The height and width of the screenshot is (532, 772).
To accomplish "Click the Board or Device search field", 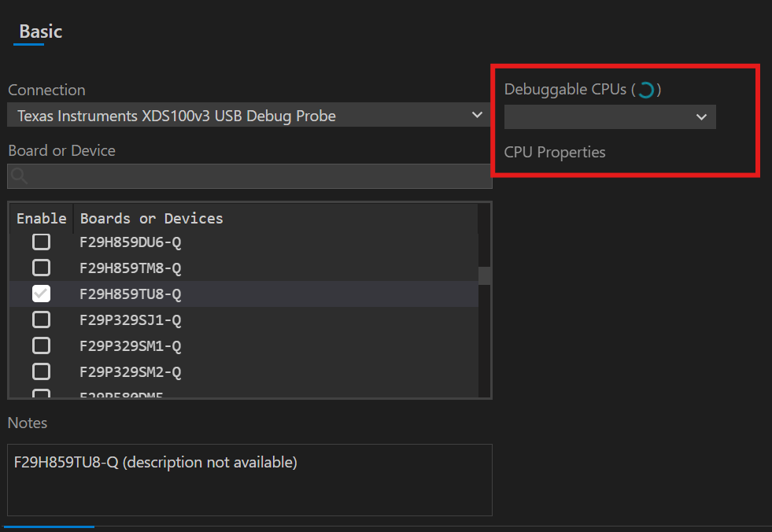I will 249,176.
